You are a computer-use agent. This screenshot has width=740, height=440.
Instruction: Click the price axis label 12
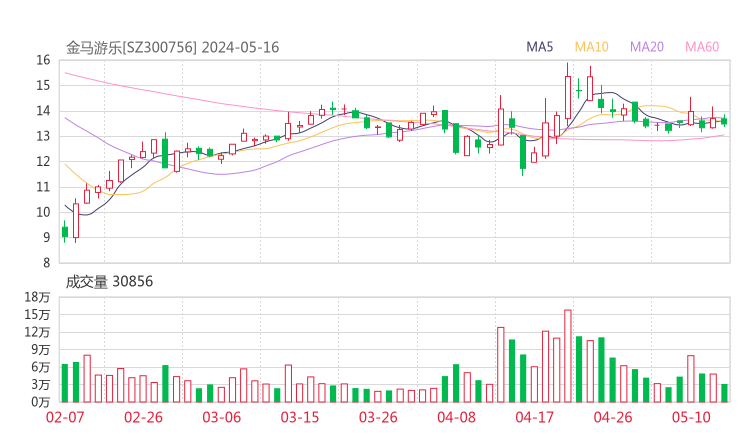coord(43,161)
